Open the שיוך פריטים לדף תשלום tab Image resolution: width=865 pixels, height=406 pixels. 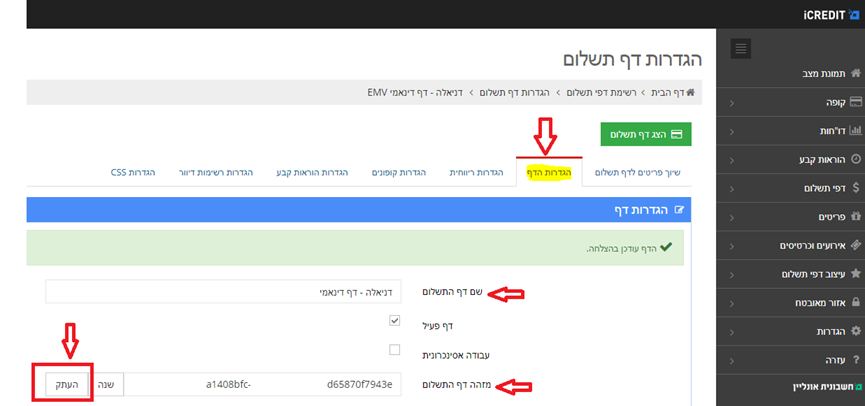637,173
